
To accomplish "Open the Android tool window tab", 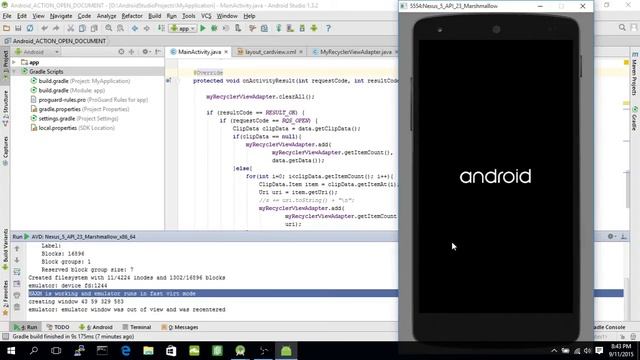I will pyautogui.click(x=96, y=327).
